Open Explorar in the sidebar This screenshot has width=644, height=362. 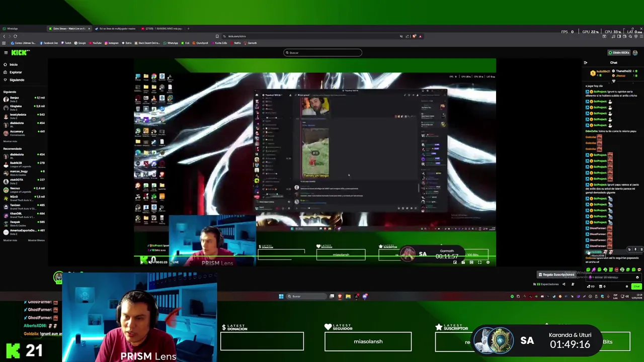tap(15, 72)
